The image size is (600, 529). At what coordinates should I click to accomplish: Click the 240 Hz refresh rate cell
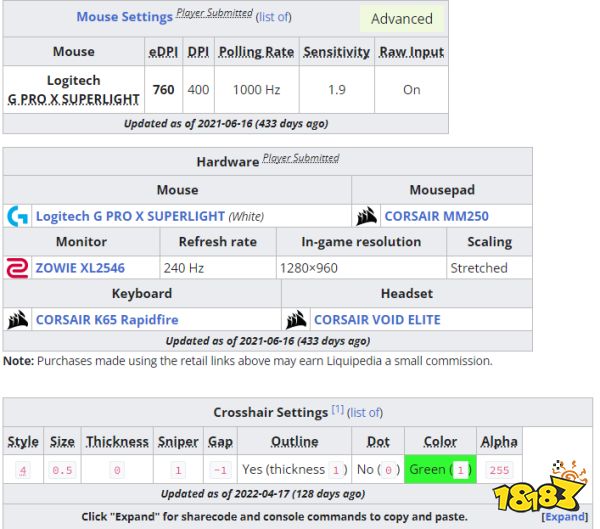click(x=218, y=268)
